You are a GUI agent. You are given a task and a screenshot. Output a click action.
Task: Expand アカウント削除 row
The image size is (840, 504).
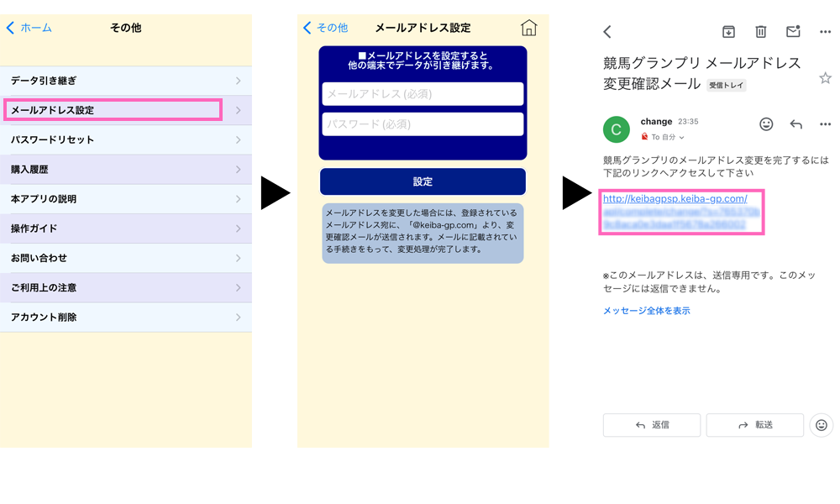pos(126,318)
